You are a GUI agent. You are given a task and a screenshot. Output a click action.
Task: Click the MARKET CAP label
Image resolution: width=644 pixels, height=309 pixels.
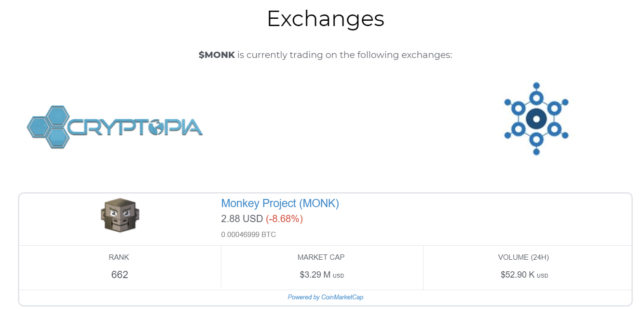click(x=321, y=257)
